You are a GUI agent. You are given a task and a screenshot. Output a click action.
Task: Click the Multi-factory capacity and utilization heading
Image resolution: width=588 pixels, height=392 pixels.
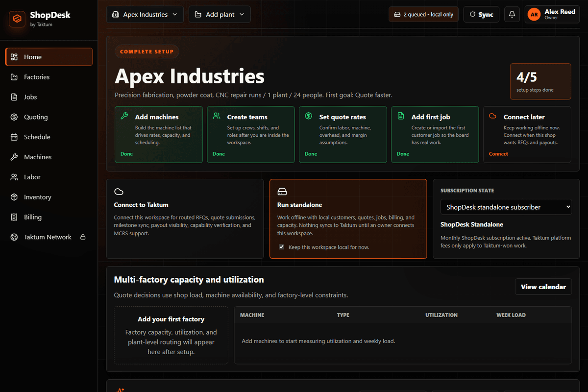coord(189,280)
